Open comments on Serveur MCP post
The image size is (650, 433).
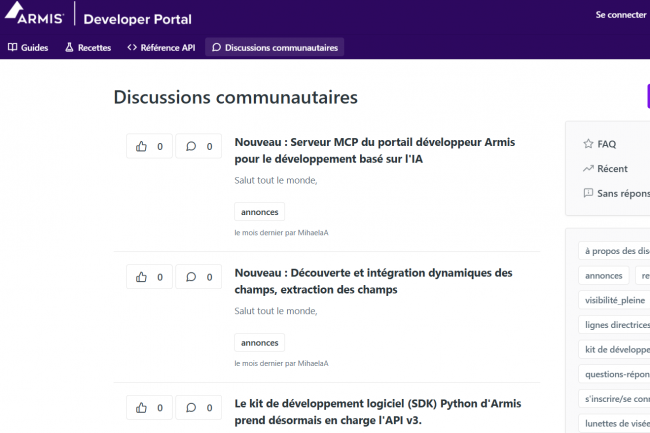pos(199,146)
